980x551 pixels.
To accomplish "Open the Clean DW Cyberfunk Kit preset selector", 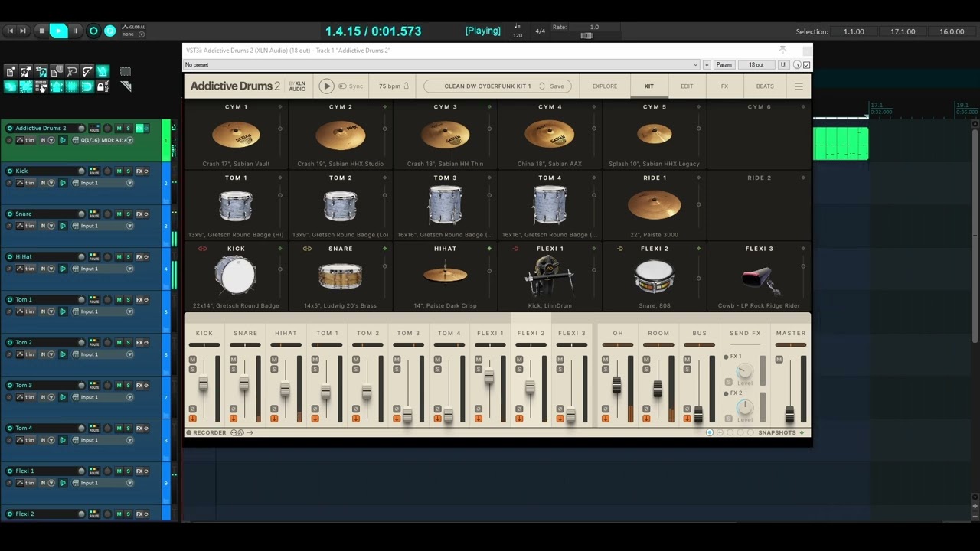I will point(488,86).
